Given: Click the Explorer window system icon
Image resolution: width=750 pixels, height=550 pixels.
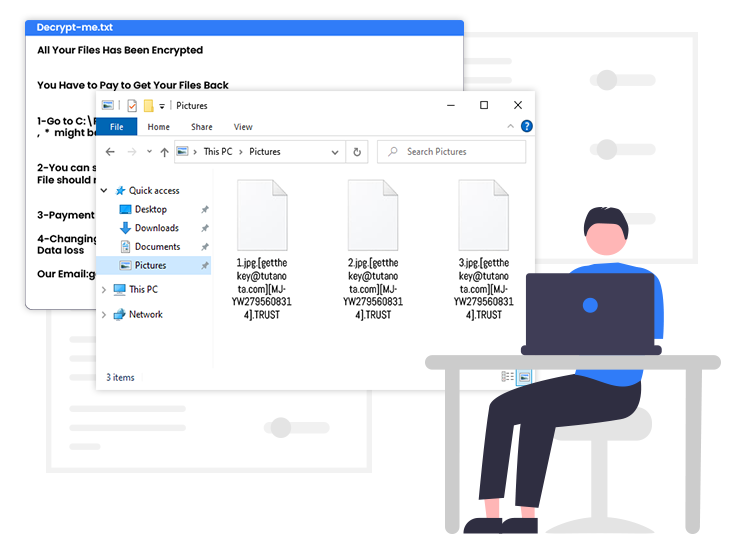Looking at the screenshot, I should (108, 105).
